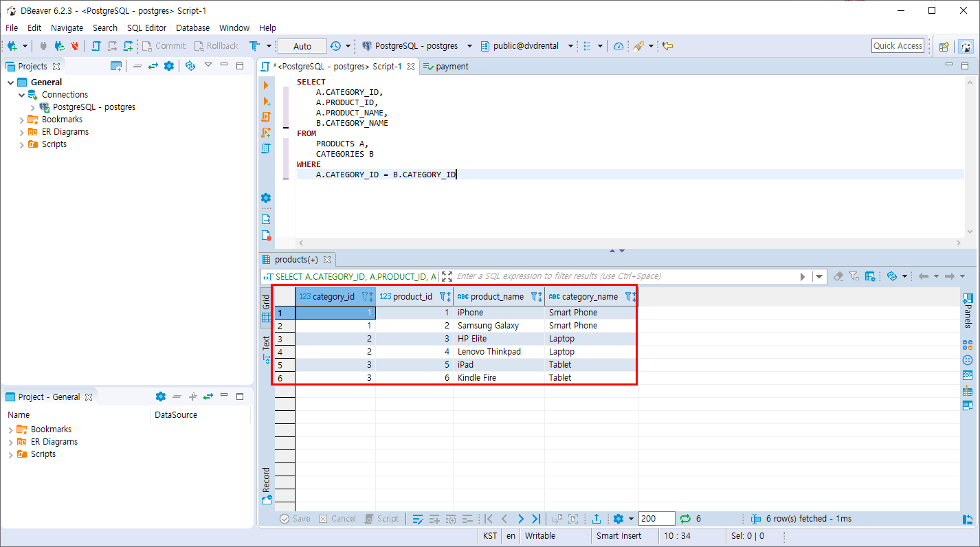
Task: Go to last result row arrow
Action: point(536,519)
